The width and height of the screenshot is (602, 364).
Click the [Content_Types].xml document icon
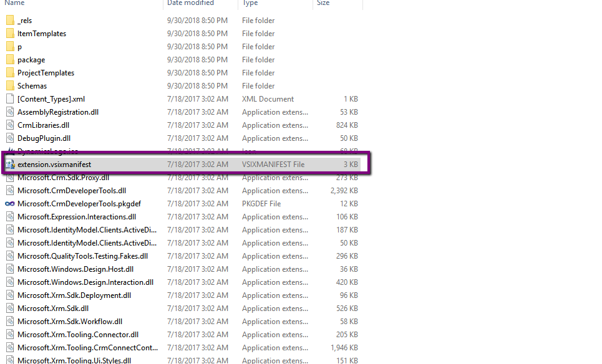tap(10, 98)
